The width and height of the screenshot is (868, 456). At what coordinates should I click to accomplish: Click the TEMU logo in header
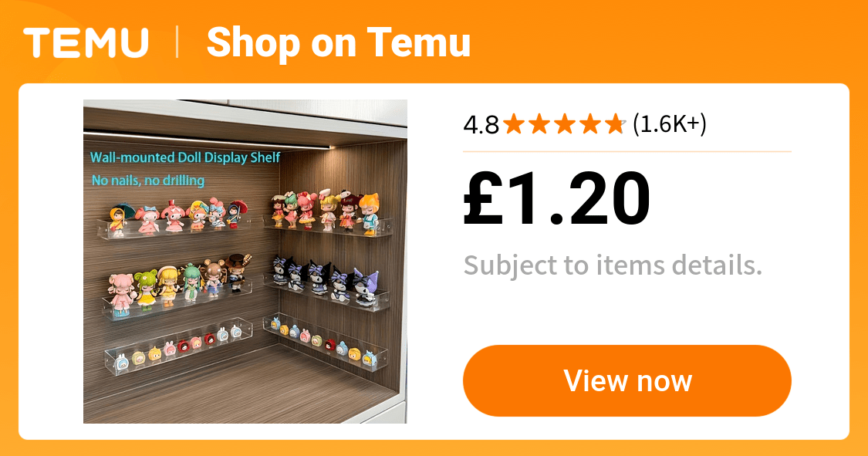[x=86, y=42]
